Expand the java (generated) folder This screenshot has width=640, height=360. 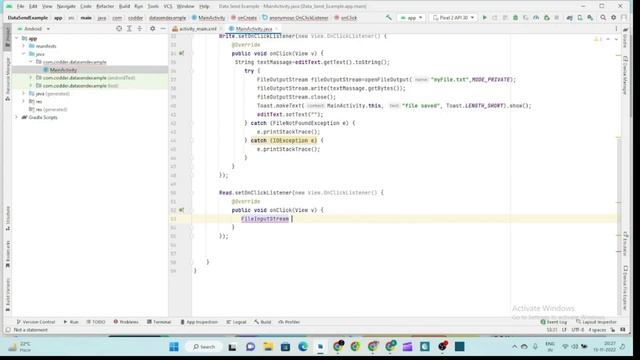pos(24,93)
